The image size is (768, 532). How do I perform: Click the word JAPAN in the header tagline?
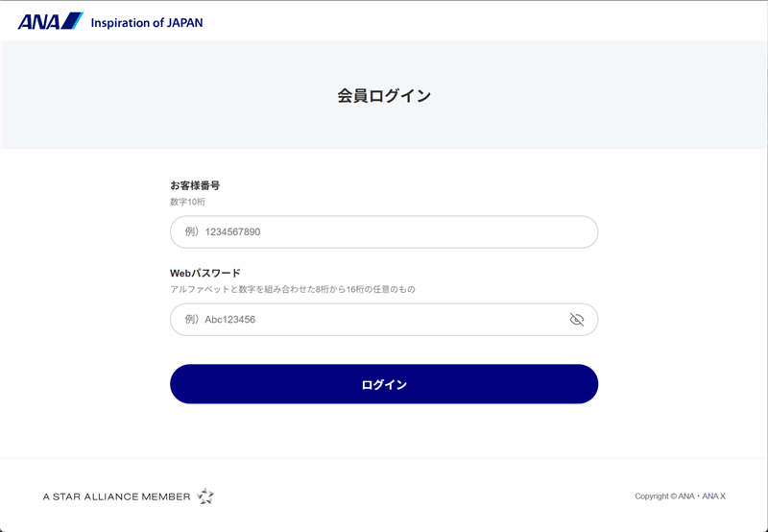[x=184, y=23]
